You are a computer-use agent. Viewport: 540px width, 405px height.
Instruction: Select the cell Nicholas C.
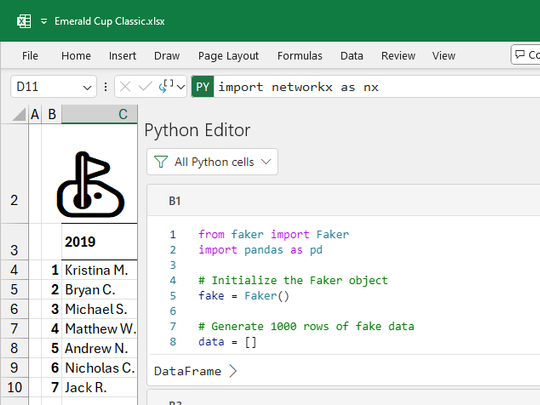point(100,368)
